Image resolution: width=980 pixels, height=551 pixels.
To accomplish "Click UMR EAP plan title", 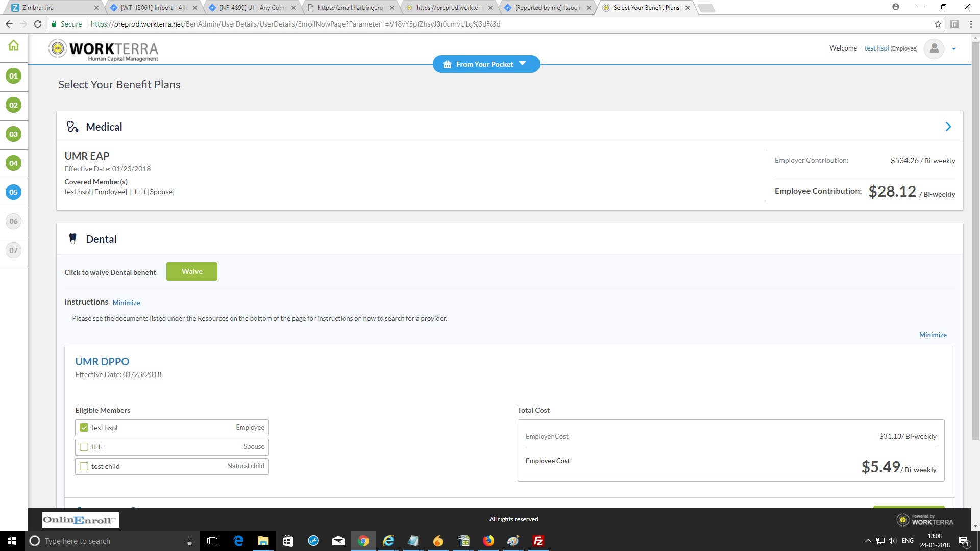I will pos(87,156).
